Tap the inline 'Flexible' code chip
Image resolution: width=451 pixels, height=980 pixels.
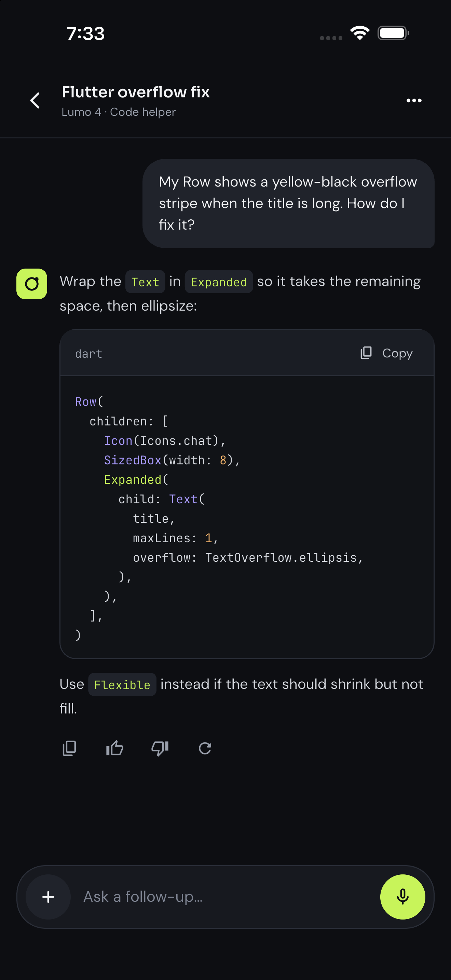[122, 684]
